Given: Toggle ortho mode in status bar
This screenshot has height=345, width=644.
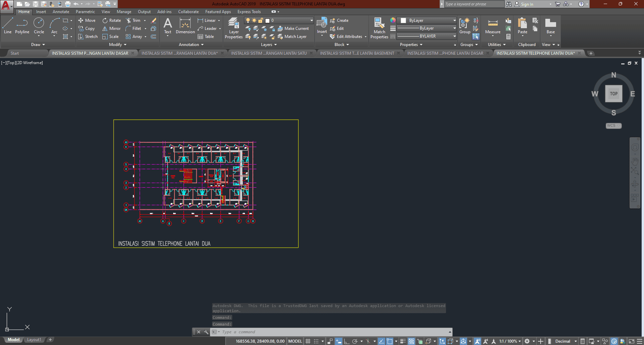Looking at the screenshot, I should pos(347,341).
